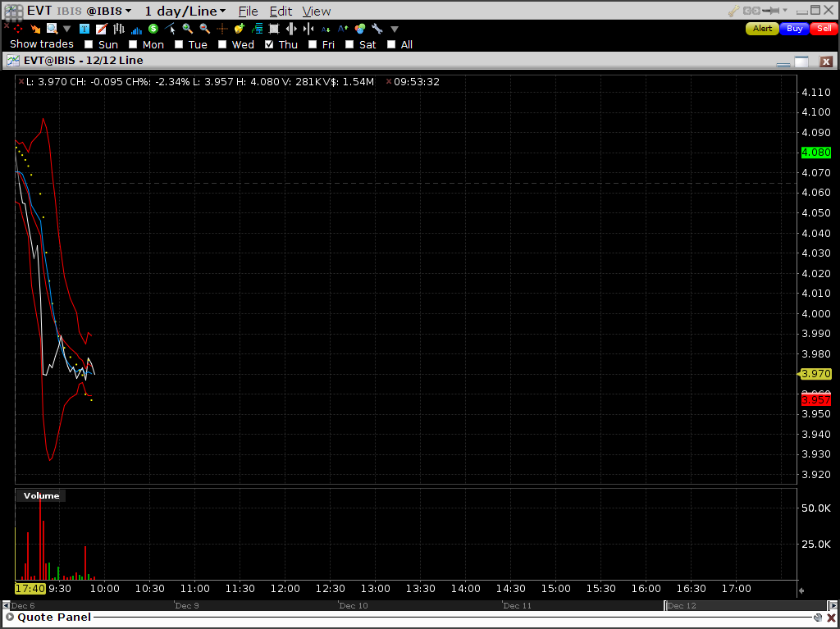Open the 1 day/Line period dropdown
840x629 pixels.
[x=185, y=11]
